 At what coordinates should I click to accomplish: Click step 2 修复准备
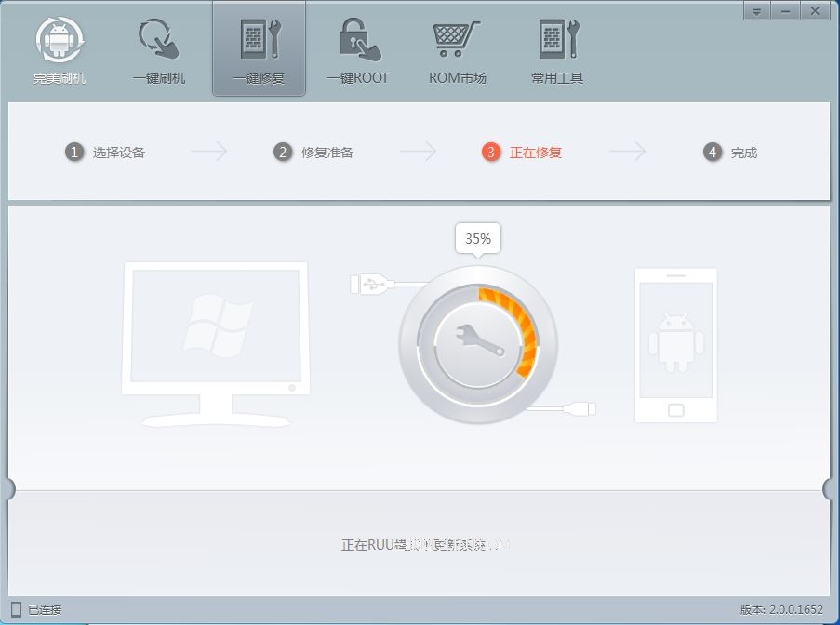[313, 153]
